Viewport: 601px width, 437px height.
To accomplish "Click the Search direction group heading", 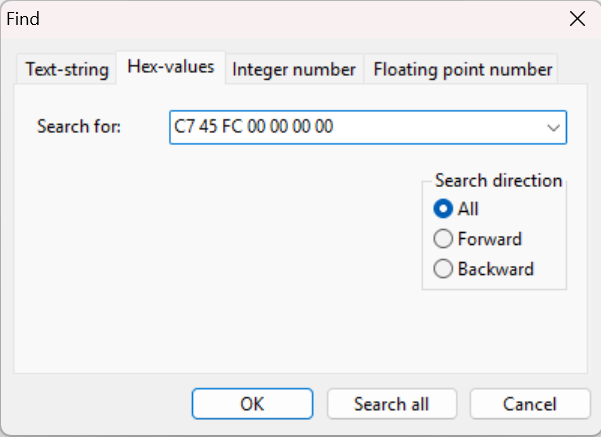I will pos(498,181).
